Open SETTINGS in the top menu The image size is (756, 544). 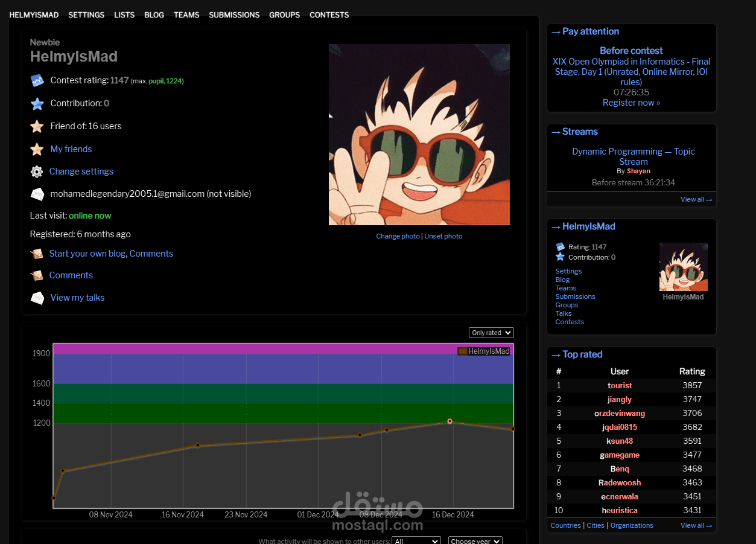click(x=86, y=15)
